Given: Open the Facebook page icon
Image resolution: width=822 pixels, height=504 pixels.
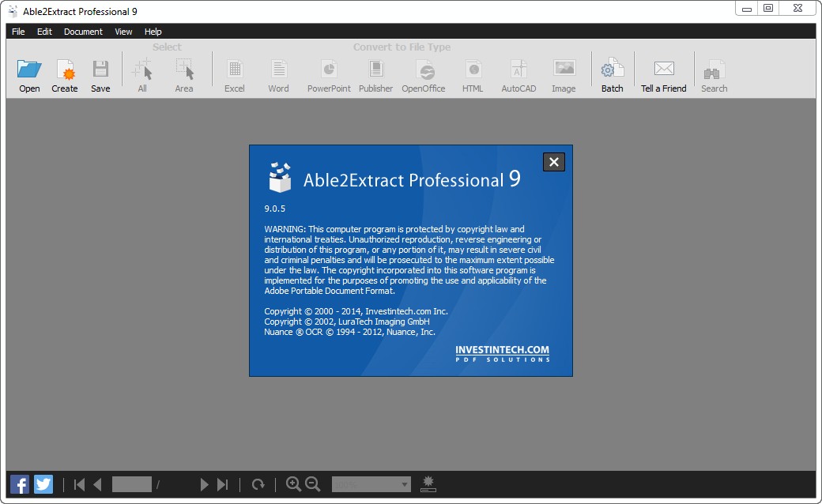Looking at the screenshot, I should point(20,484).
